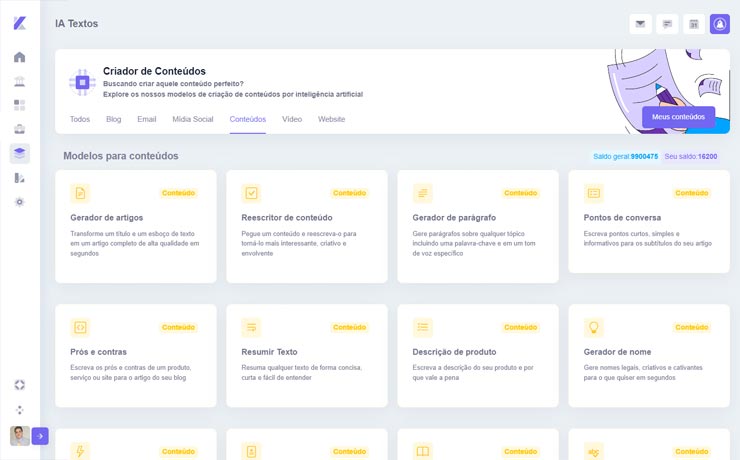The height and width of the screenshot is (460, 740).
Task: Click the user profile photo thumbnail
Action: tap(19, 435)
